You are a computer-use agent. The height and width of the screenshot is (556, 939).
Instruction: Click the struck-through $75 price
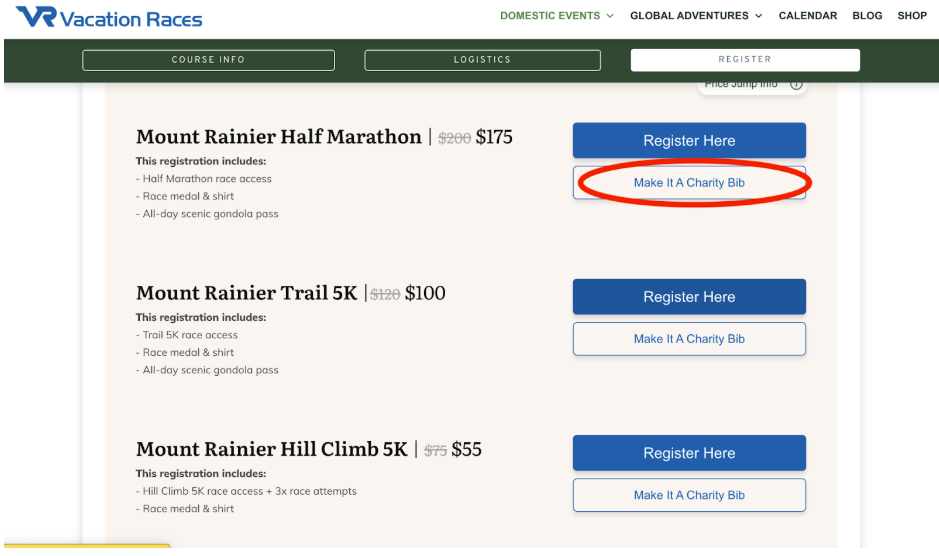point(435,451)
